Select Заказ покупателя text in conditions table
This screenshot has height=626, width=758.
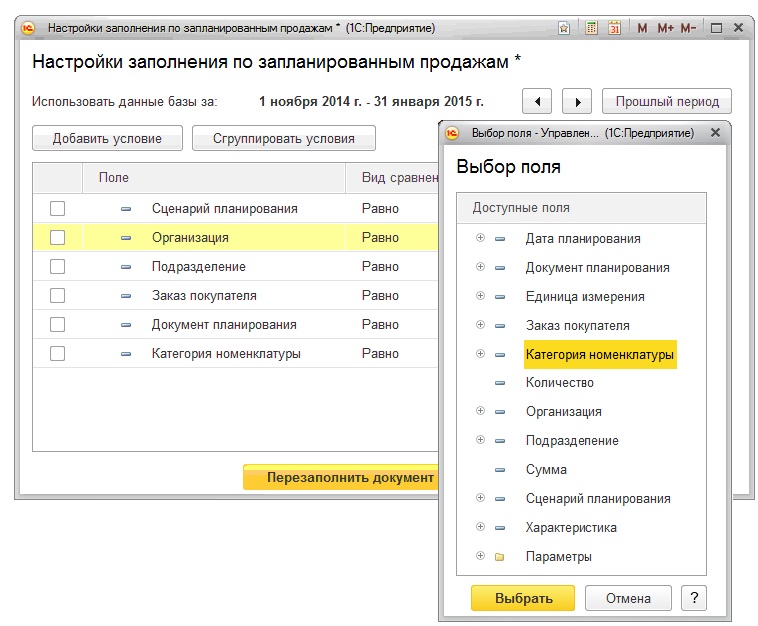pos(204,296)
